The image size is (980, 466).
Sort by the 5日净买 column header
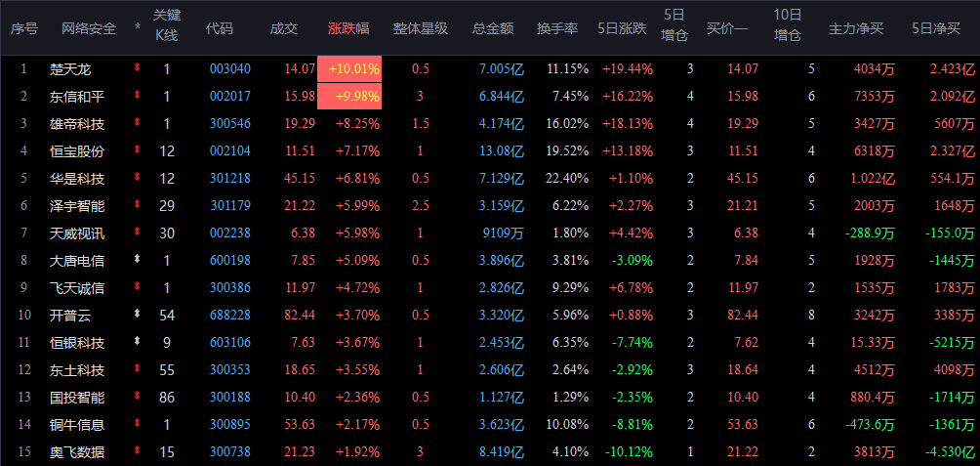pyautogui.click(x=936, y=28)
